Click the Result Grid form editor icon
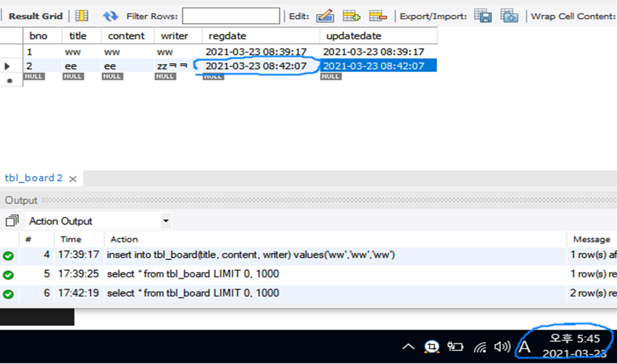This screenshot has width=617, height=364. click(x=81, y=15)
